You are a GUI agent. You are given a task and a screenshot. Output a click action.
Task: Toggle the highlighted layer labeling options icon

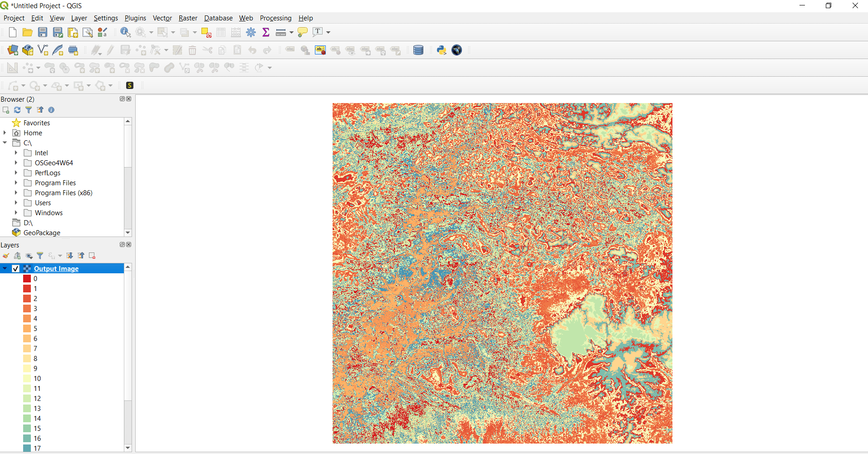(x=320, y=50)
